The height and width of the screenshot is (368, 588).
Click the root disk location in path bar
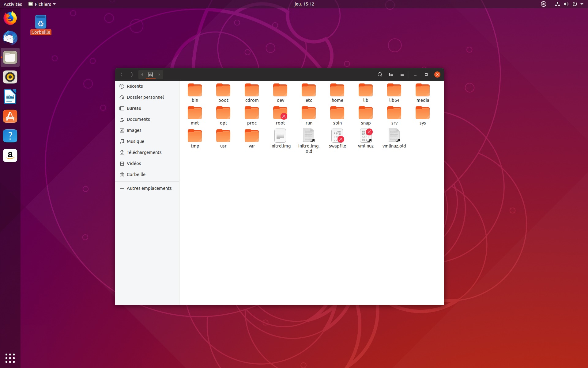[150, 75]
